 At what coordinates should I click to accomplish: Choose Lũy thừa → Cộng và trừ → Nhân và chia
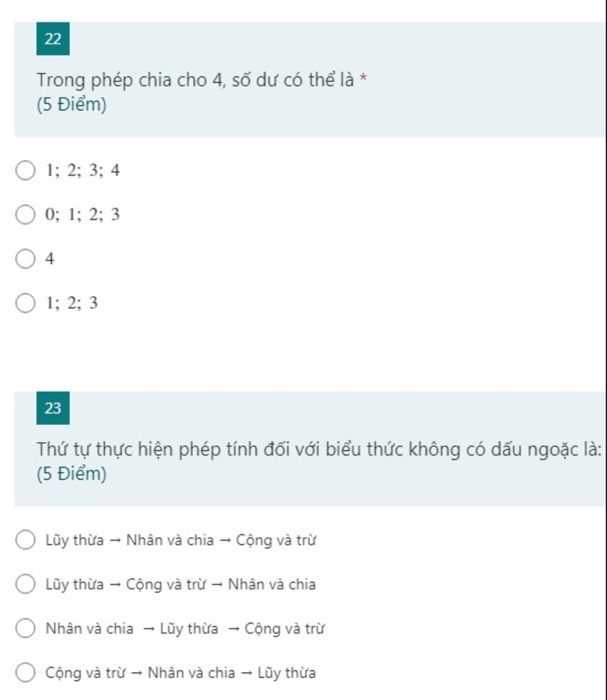[25, 584]
